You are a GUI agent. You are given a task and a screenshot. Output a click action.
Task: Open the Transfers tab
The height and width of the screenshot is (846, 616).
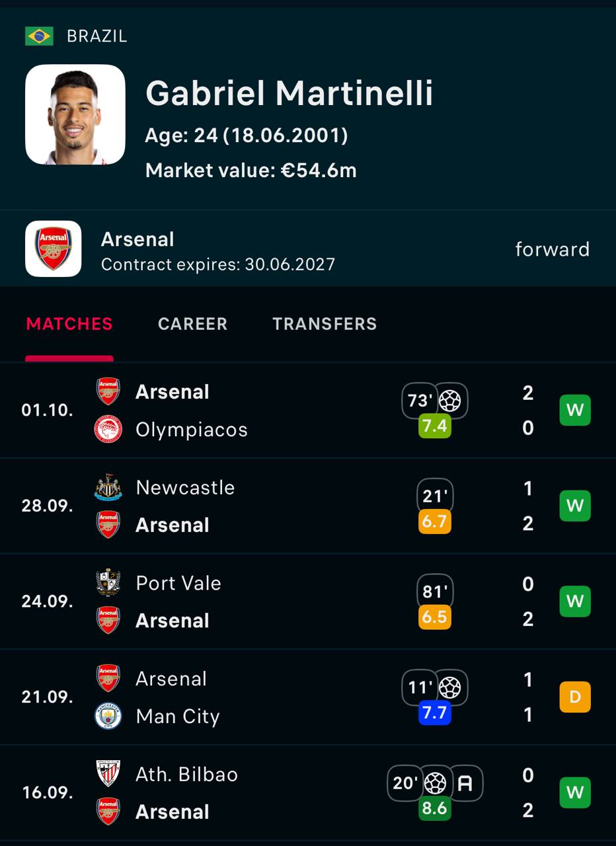325,324
